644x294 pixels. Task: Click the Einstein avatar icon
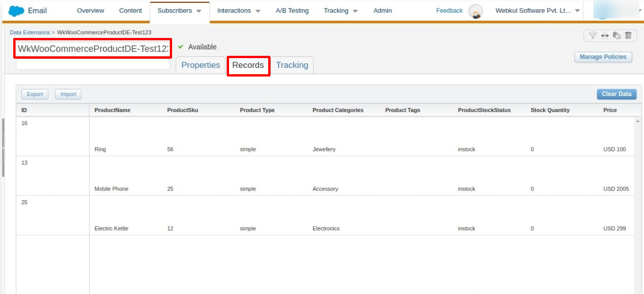475,11
